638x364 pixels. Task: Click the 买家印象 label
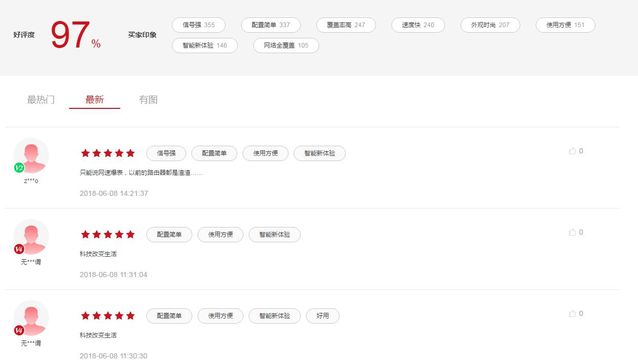pyautogui.click(x=142, y=35)
